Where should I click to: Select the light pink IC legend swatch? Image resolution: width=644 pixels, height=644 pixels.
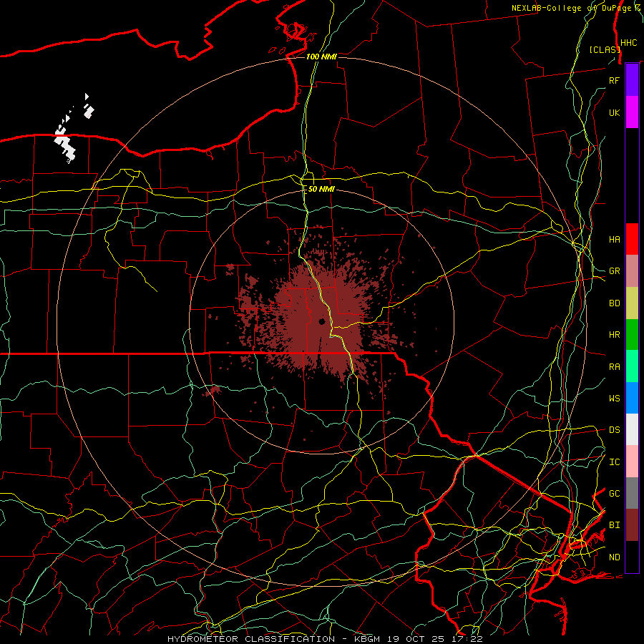pyautogui.click(x=632, y=462)
